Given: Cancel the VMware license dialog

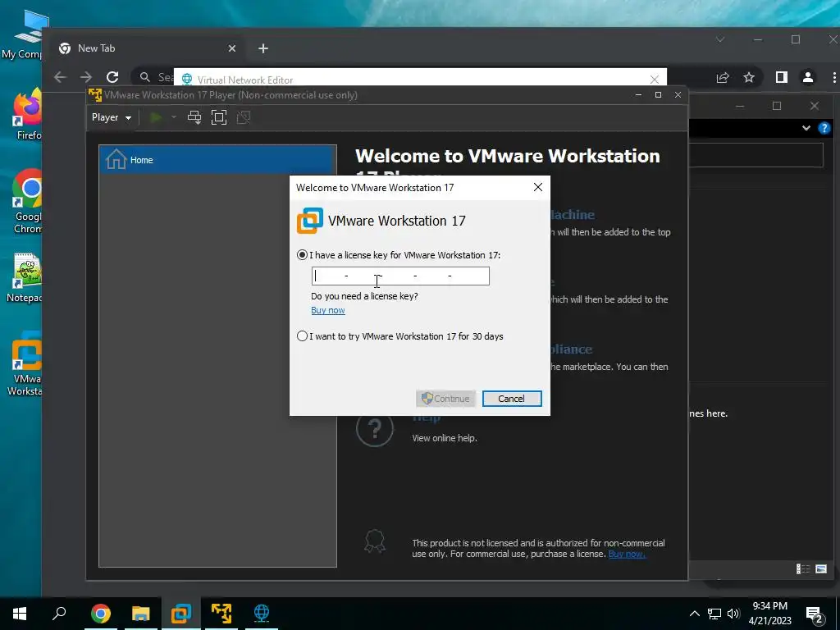Looking at the screenshot, I should tap(512, 399).
